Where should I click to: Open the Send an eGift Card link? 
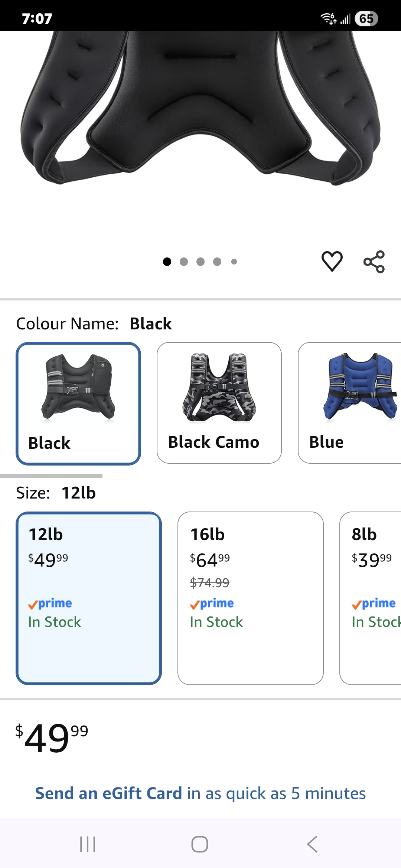coord(200,793)
